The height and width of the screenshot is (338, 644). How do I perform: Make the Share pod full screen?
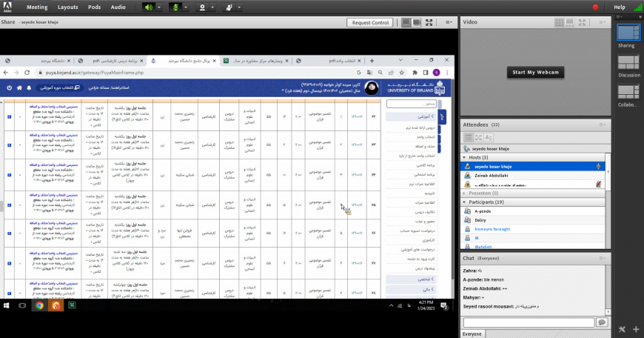point(429,23)
